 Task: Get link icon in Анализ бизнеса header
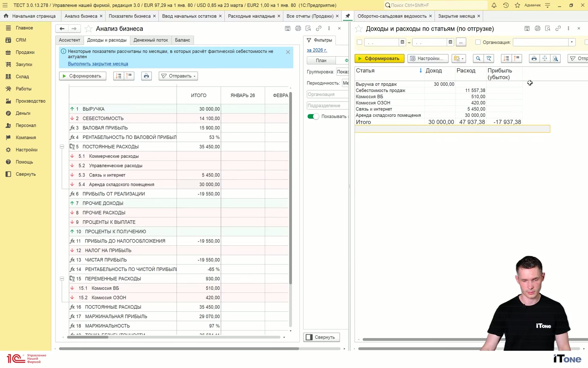click(x=318, y=28)
